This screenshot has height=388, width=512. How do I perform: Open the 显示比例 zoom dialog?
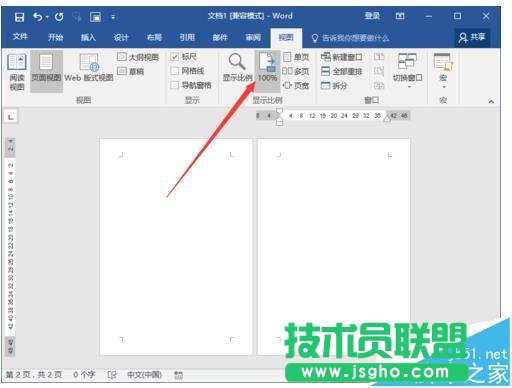point(237,68)
